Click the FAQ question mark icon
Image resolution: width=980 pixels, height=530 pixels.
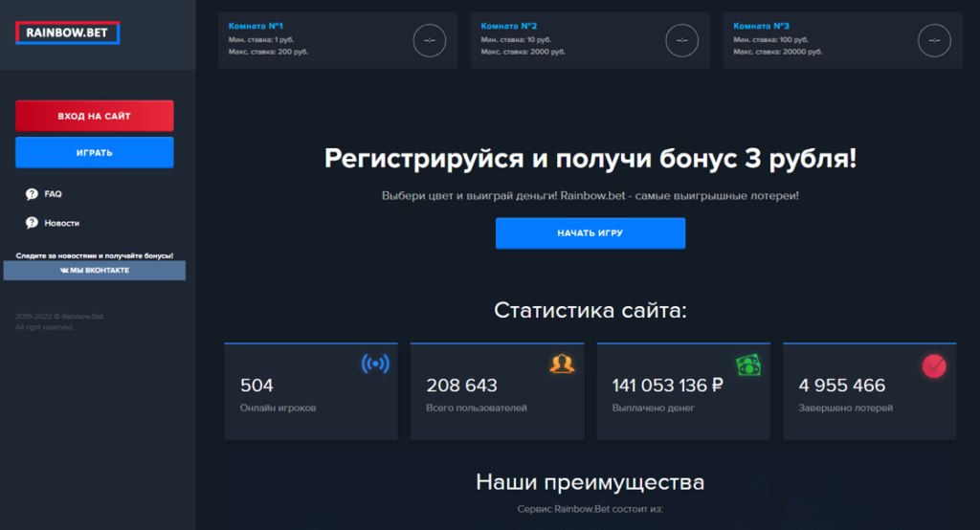(x=32, y=194)
